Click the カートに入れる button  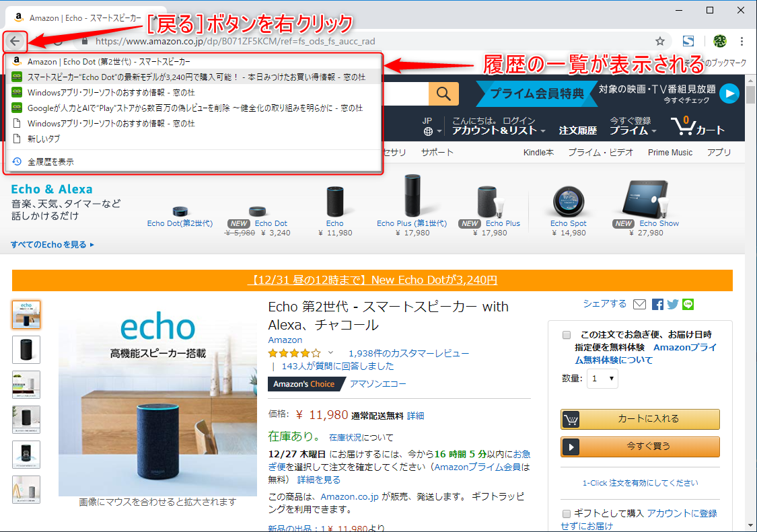[x=639, y=419]
